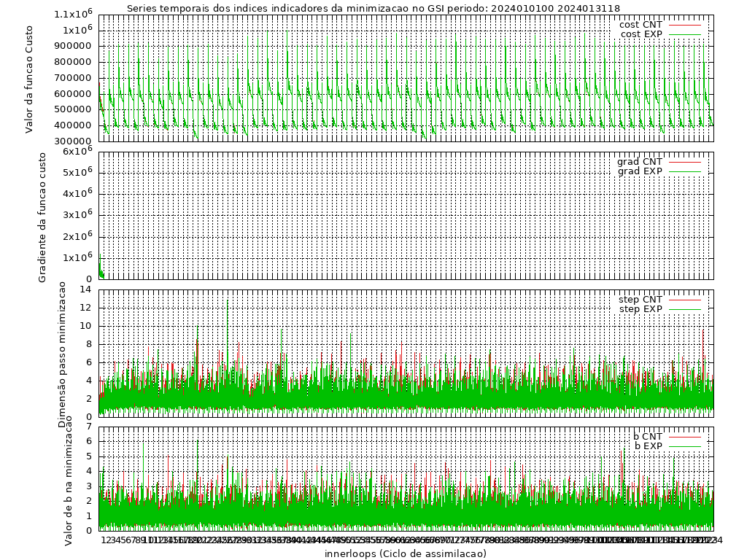
Task: Pick the 'step EXP' legend label
Action: (x=640, y=309)
